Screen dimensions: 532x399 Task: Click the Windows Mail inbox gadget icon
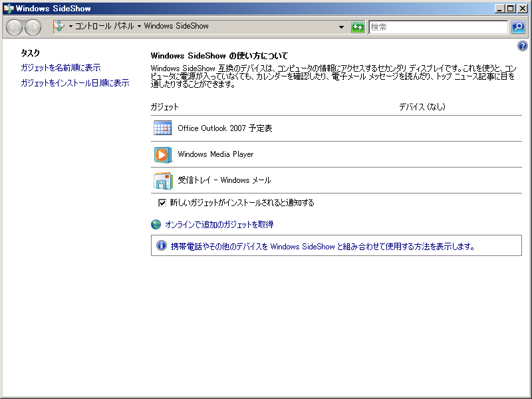[x=162, y=180]
